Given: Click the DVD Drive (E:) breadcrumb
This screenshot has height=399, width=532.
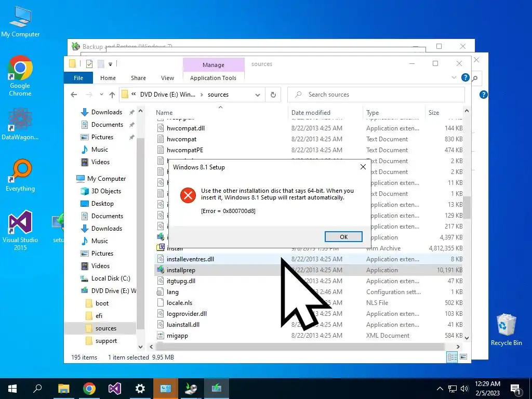Looking at the screenshot, I should click(x=168, y=95).
